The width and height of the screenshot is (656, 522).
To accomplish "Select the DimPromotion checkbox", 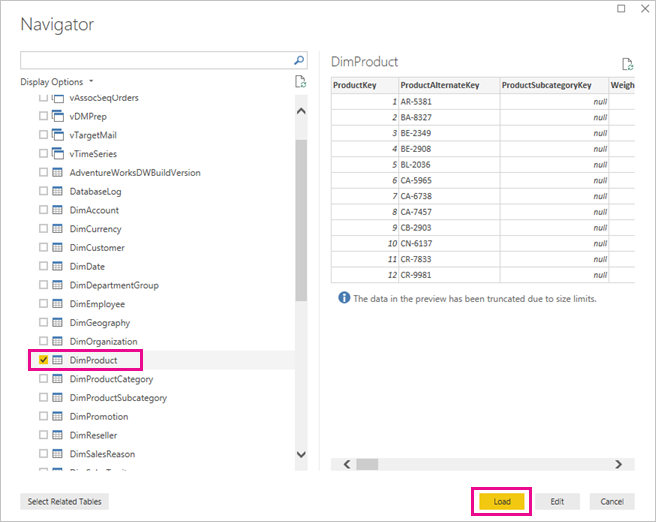I will click(x=43, y=416).
